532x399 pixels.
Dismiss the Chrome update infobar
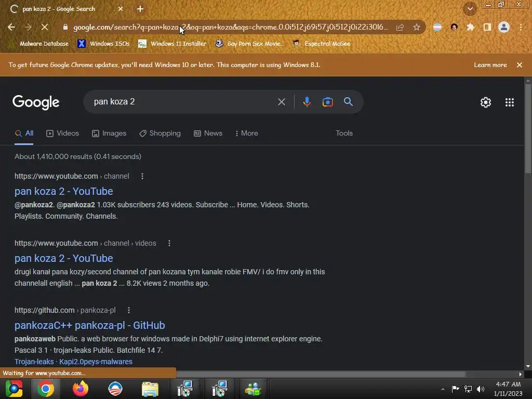520,65
